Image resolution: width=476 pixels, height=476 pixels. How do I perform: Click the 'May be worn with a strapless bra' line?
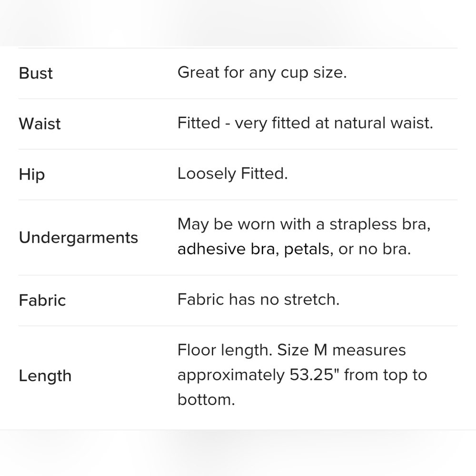(304, 225)
